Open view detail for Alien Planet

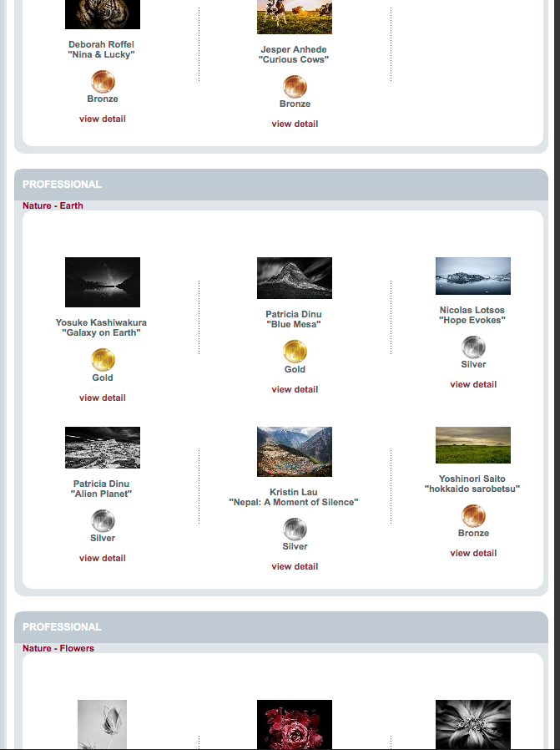(103, 558)
